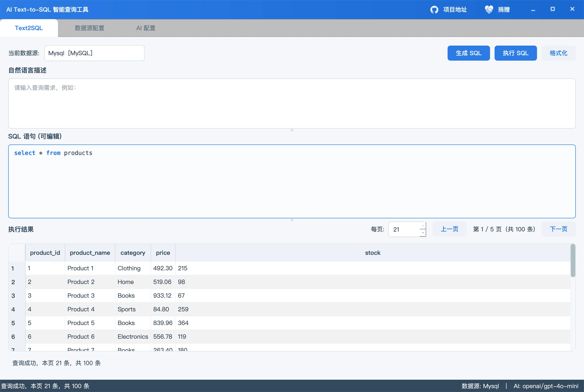Focus the 自然语言描述 input box
The image size is (584, 392).
pyautogui.click(x=292, y=103)
